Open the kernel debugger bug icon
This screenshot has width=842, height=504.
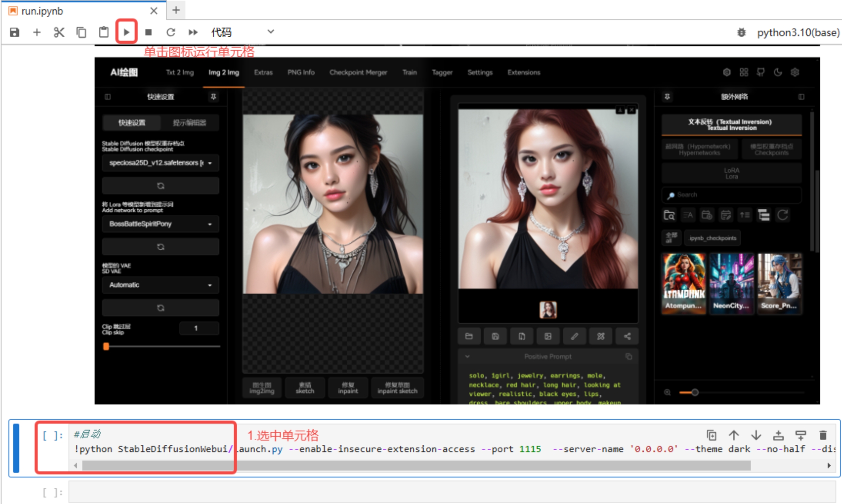(741, 33)
